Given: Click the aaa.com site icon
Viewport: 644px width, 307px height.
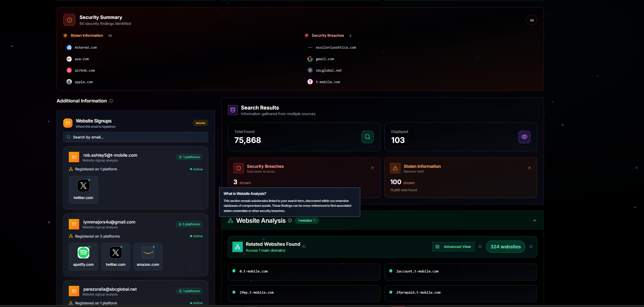Looking at the screenshot, I should point(69,59).
